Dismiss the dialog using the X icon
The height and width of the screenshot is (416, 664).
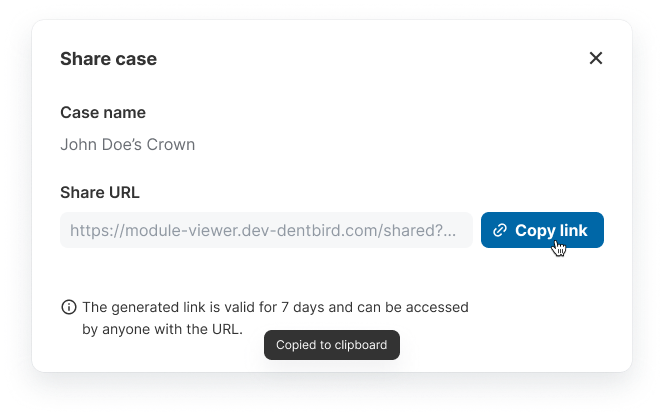[596, 58]
